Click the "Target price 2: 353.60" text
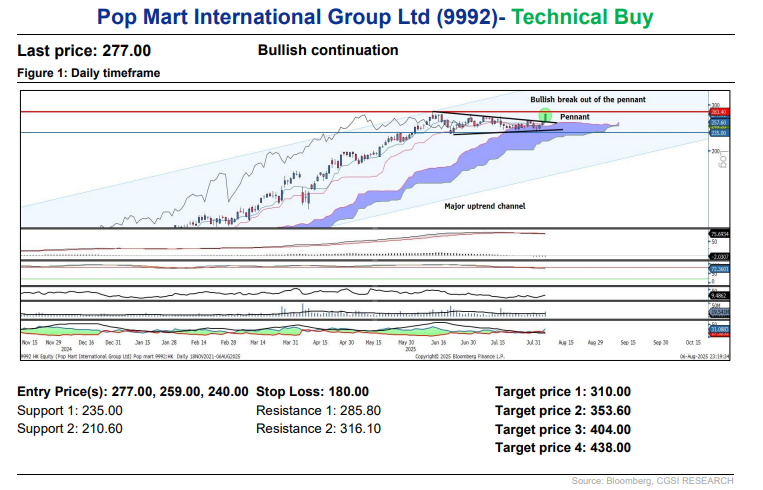This screenshot has width=763, height=490. pyautogui.click(x=563, y=411)
